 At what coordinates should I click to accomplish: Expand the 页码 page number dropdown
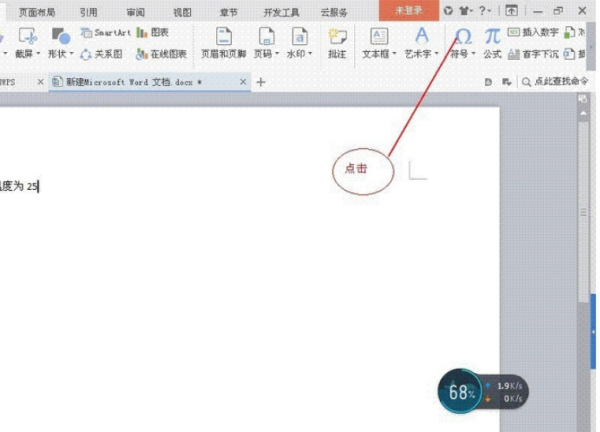(277, 54)
